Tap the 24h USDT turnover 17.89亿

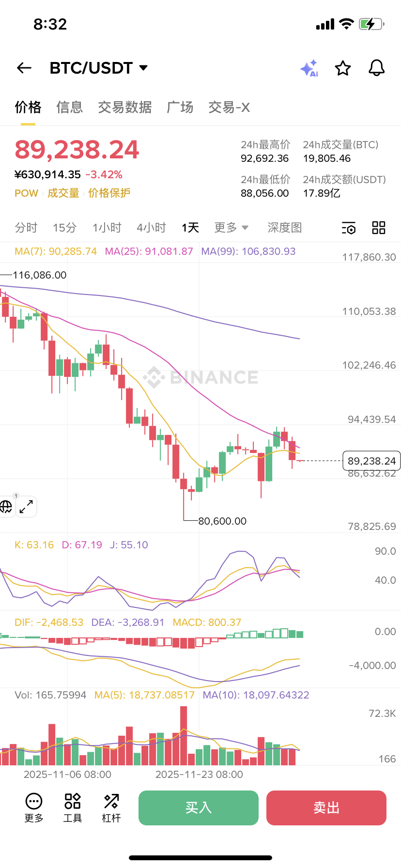(x=322, y=193)
